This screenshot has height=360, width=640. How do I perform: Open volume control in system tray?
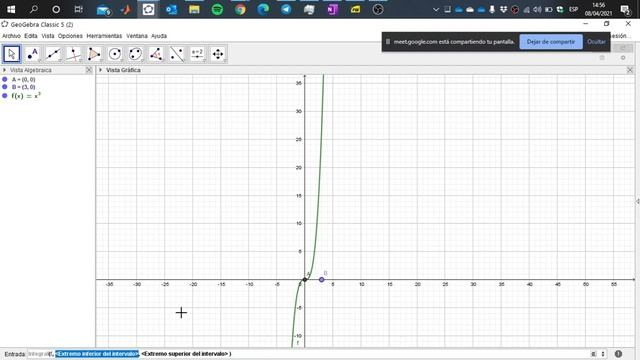click(538, 9)
